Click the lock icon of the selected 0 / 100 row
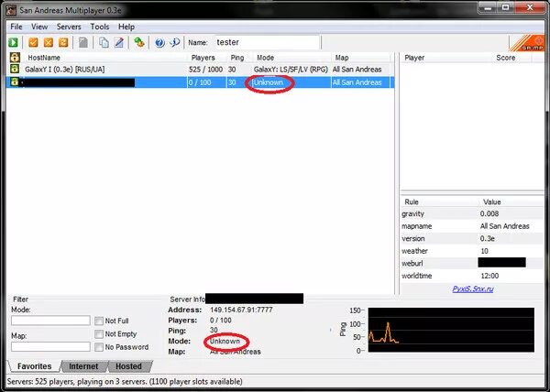The image size is (550, 392). (15, 82)
